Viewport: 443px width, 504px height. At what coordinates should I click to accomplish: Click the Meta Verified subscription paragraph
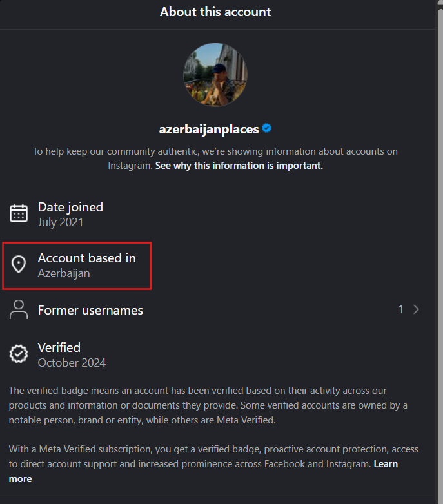[x=193, y=449]
